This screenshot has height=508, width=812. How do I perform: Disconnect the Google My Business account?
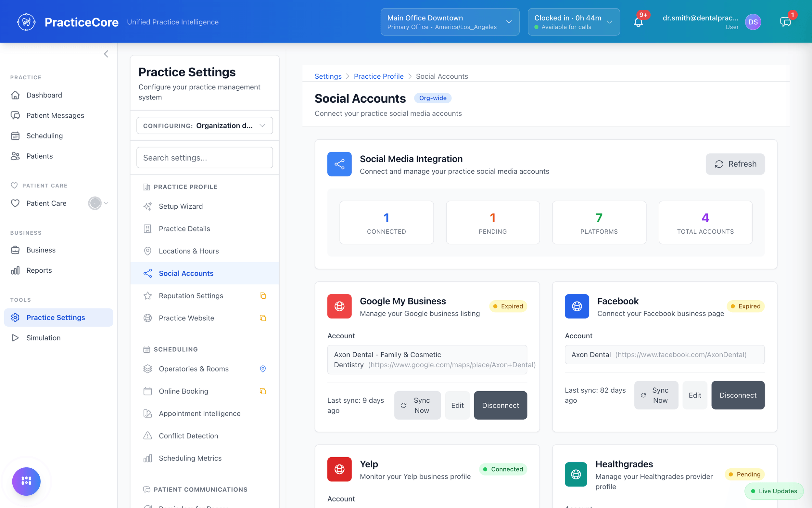tap(500, 405)
